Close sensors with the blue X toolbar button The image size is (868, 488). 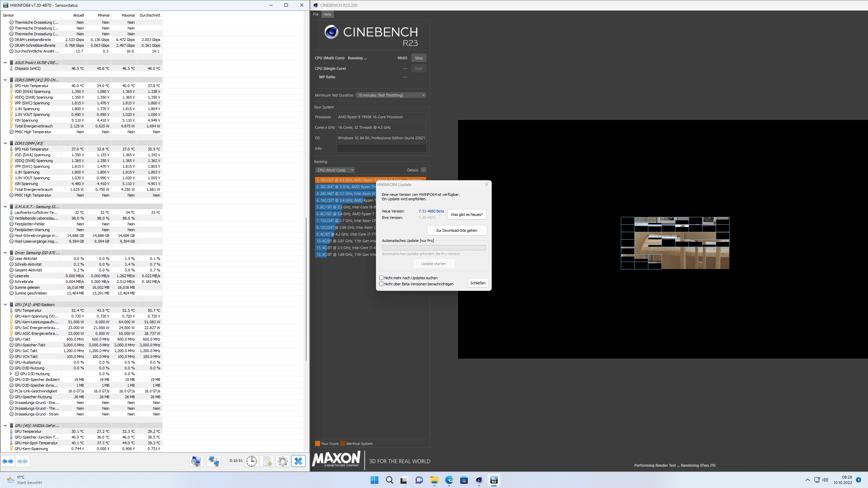[298, 461]
